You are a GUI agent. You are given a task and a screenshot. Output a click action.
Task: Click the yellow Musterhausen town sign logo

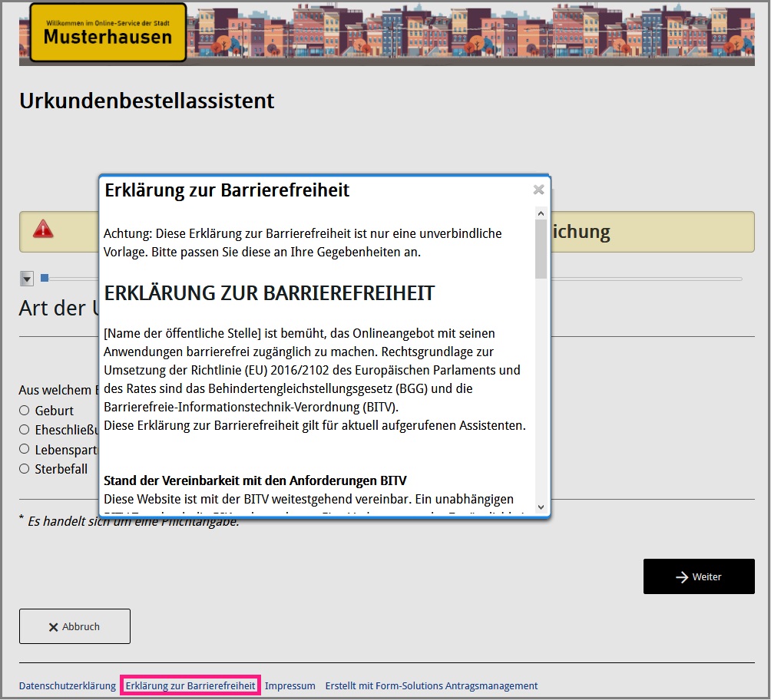pos(108,32)
